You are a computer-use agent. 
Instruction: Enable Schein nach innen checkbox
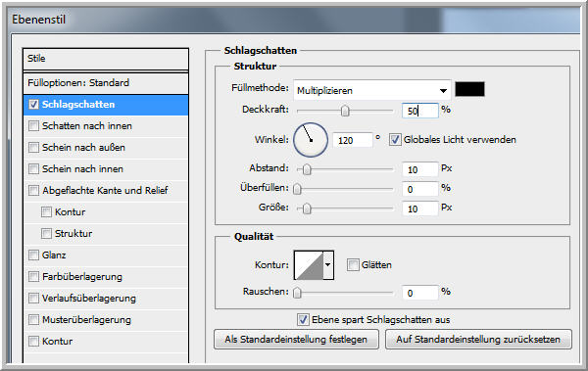click(33, 168)
